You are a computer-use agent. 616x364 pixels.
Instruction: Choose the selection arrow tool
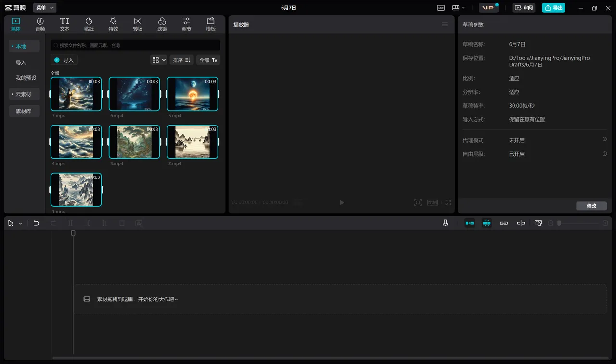pyautogui.click(x=11, y=223)
